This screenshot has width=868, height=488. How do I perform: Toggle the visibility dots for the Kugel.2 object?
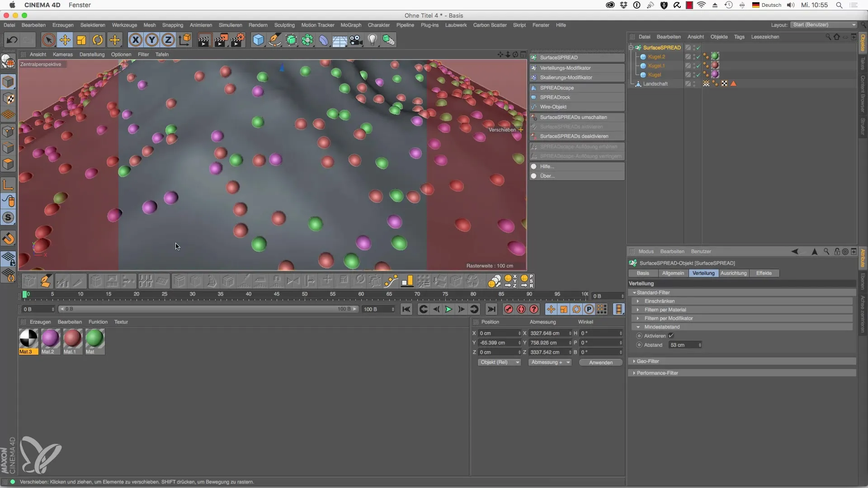coord(694,56)
